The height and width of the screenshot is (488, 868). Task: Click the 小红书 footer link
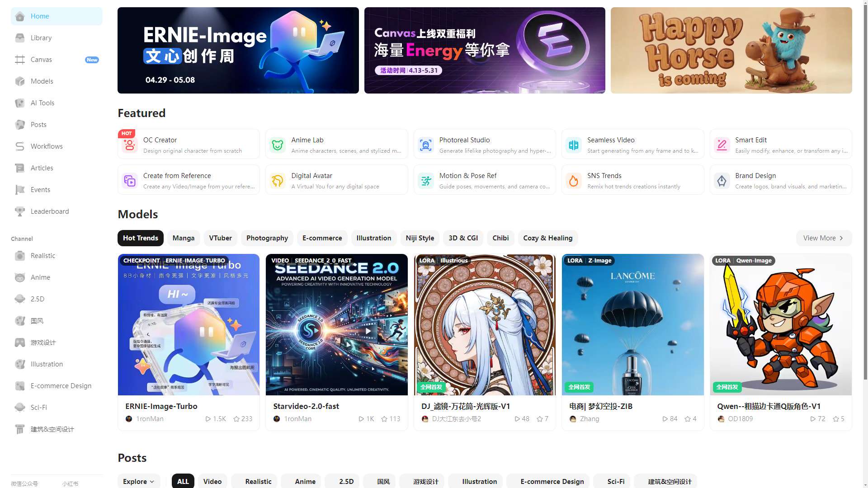tap(70, 483)
